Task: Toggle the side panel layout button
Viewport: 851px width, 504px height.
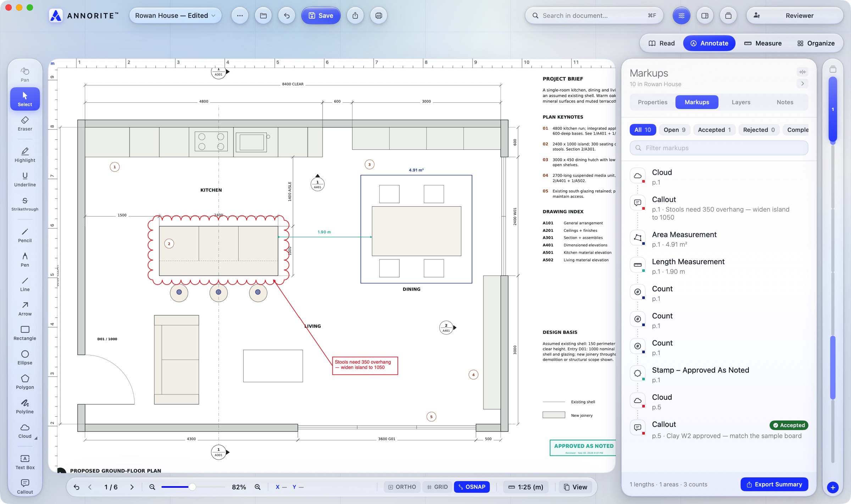Action: pyautogui.click(x=705, y=16)
